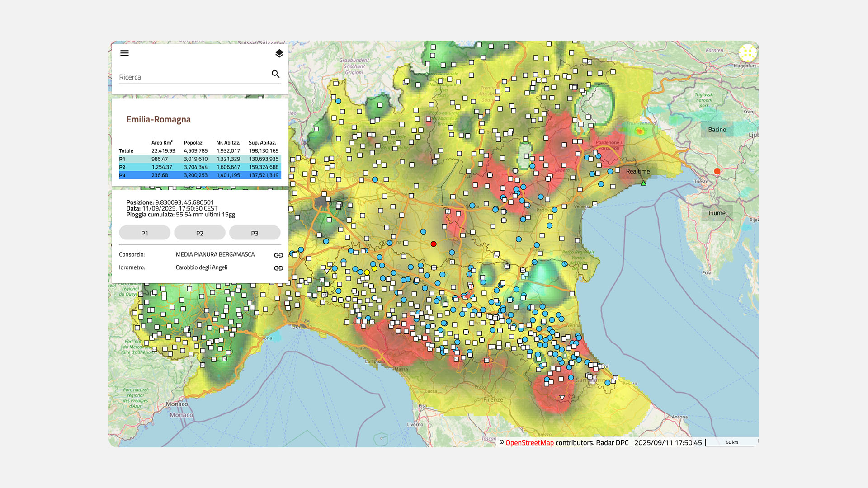The width and height of the screenshot is (868, 488).
Task: Open the hamburger menu
Action: (124, 53)
